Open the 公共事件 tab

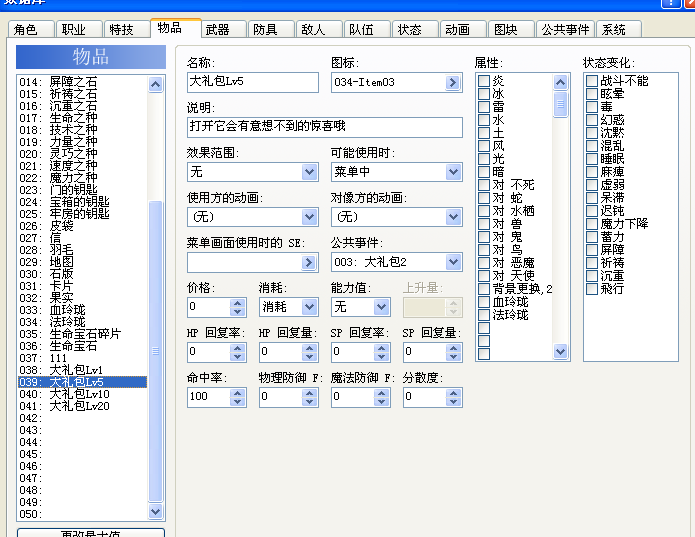coord(565,30)
